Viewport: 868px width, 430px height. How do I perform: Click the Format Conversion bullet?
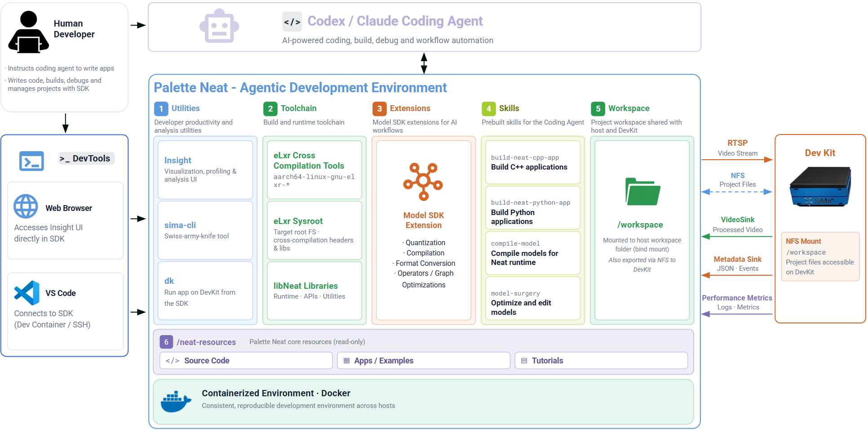(424, 264)
